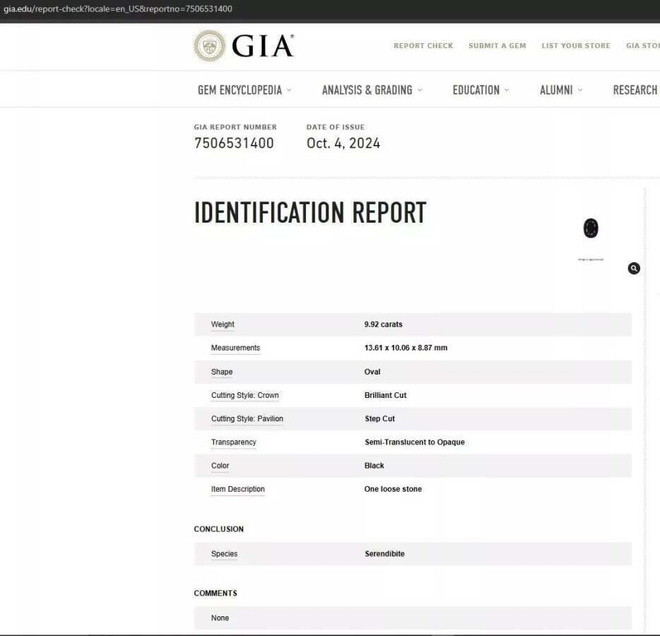Open the Research menu item
Screen dimensions: 660x636
pos(636,90)
